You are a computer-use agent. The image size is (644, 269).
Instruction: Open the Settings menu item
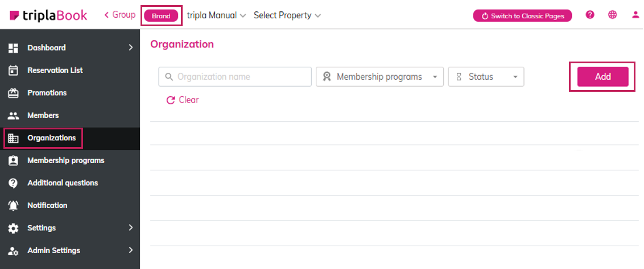tap(42, 228)
